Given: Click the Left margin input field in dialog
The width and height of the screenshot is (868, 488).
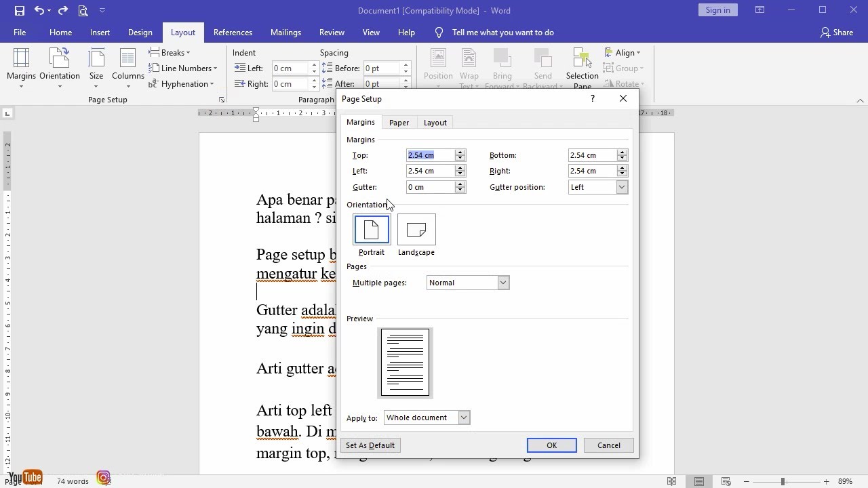Looking at the screenshot, I should coord(430,171).
